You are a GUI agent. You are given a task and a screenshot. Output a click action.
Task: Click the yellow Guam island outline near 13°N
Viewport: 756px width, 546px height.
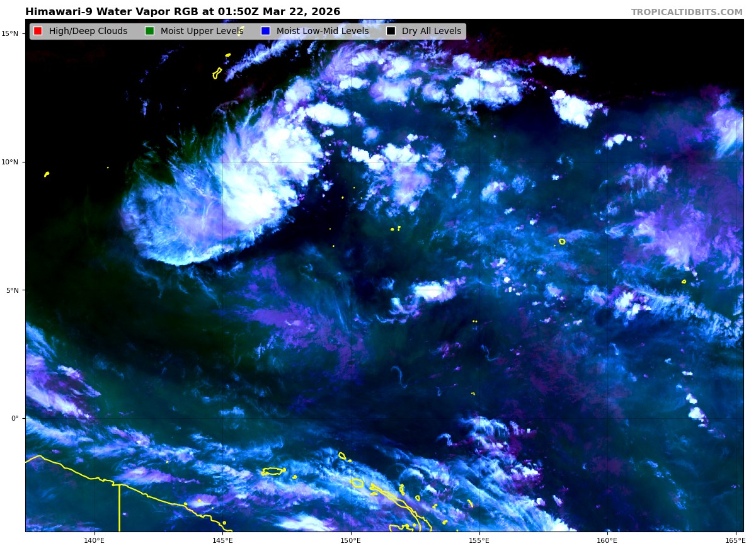217,73
